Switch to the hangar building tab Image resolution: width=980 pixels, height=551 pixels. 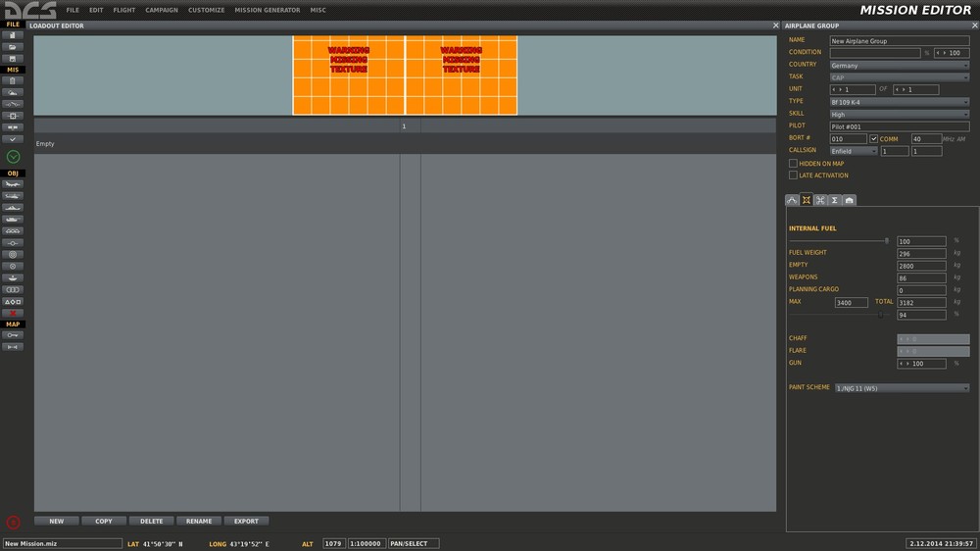tap(849, 200)
